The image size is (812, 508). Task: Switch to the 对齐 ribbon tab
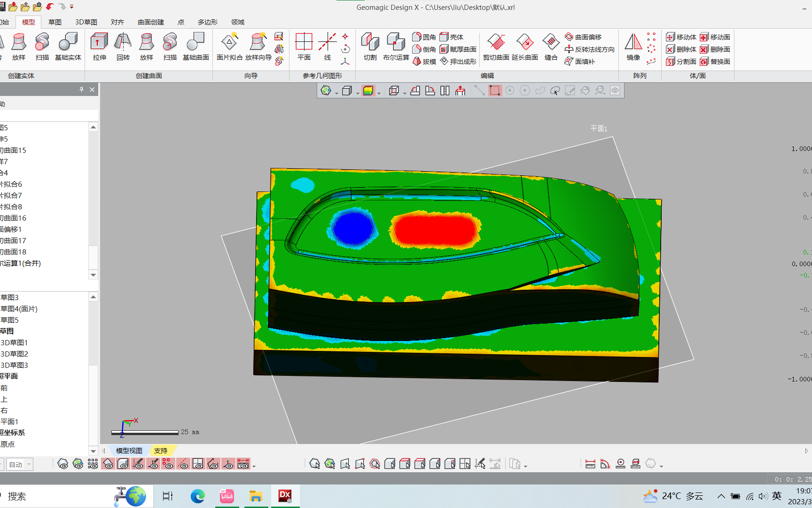[x=117, y=22]
